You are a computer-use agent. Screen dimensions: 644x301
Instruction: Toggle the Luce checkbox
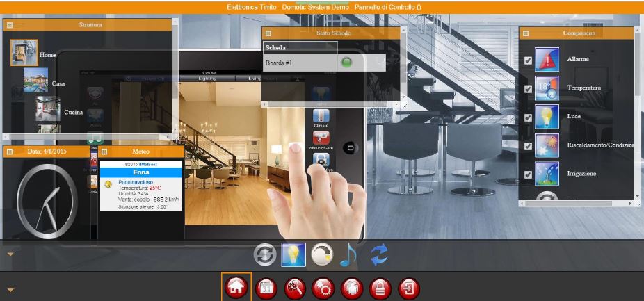(528, 118)
